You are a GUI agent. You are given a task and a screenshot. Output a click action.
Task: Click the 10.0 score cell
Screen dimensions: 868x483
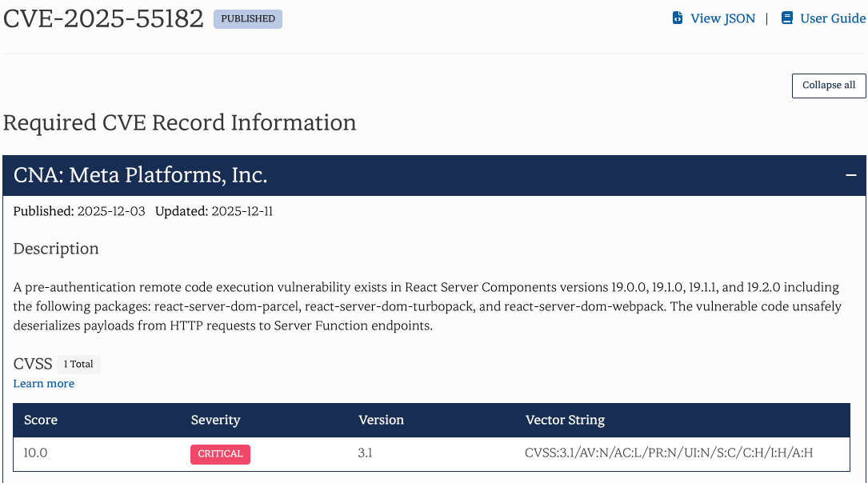(35, 453)
